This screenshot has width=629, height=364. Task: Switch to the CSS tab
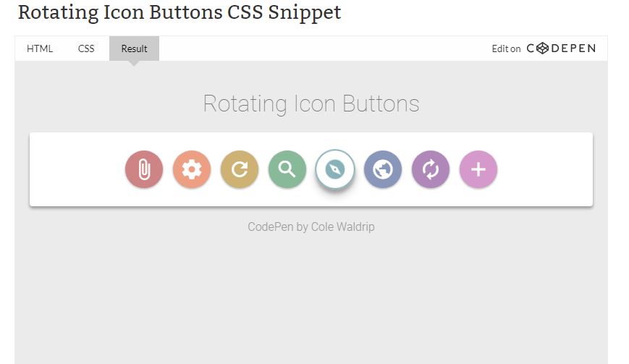pos(86,48)
